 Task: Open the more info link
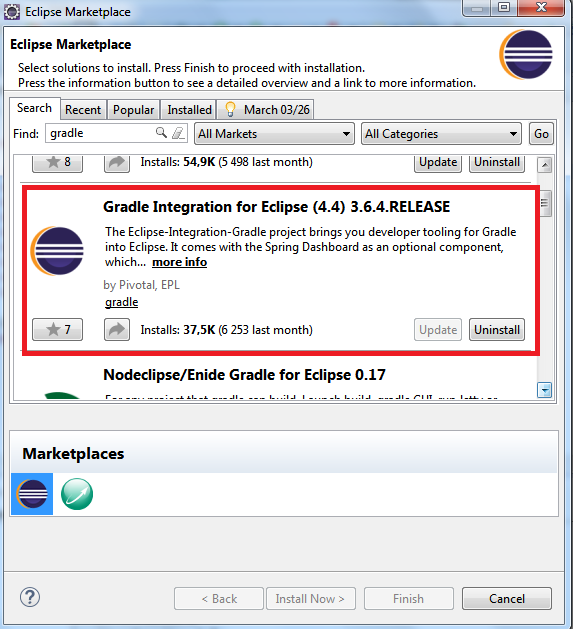coord(179,262)
